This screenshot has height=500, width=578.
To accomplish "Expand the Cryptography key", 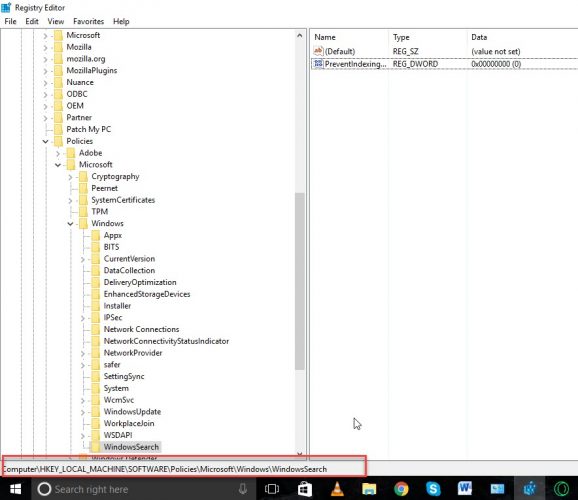I will pos(70,177).
